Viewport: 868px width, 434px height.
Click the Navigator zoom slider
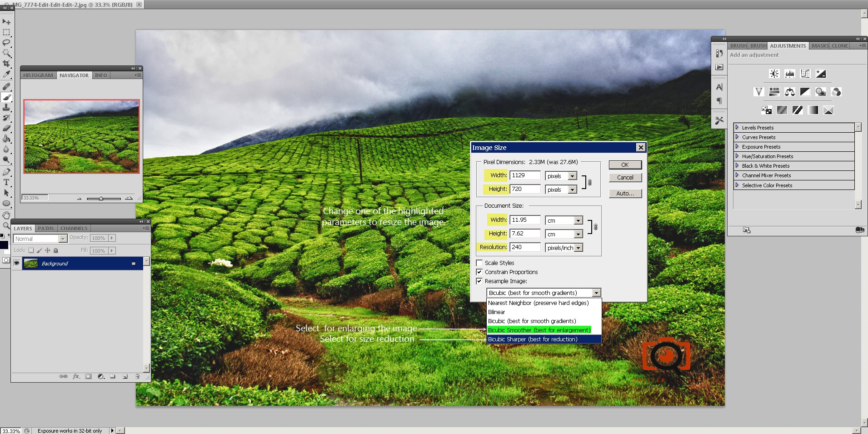click(101, 199)
